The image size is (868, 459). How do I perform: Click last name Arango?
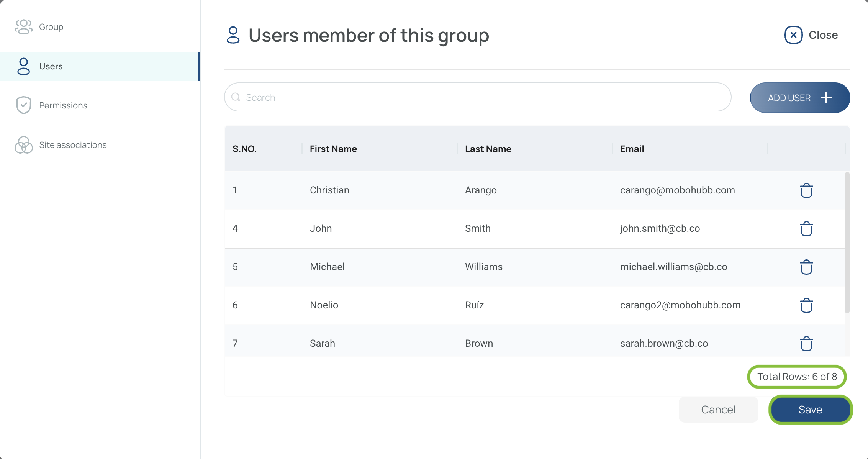[x=481, y=190]
